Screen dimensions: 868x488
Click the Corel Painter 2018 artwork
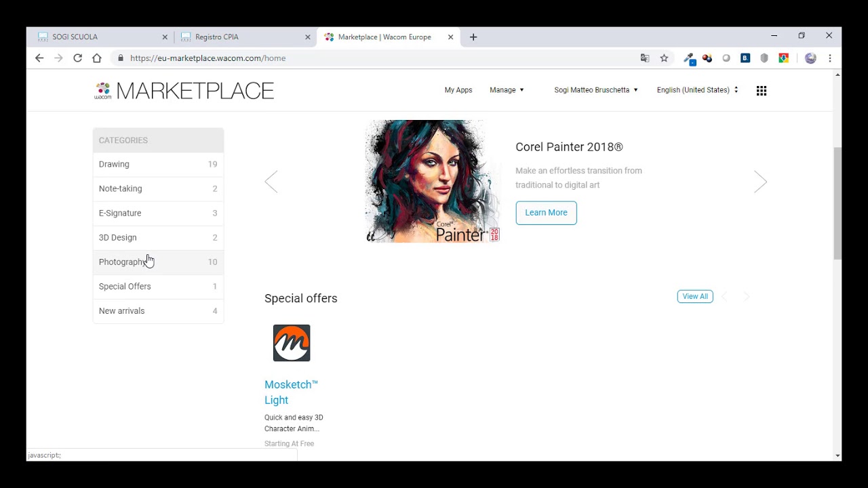[x=432, y=182]
